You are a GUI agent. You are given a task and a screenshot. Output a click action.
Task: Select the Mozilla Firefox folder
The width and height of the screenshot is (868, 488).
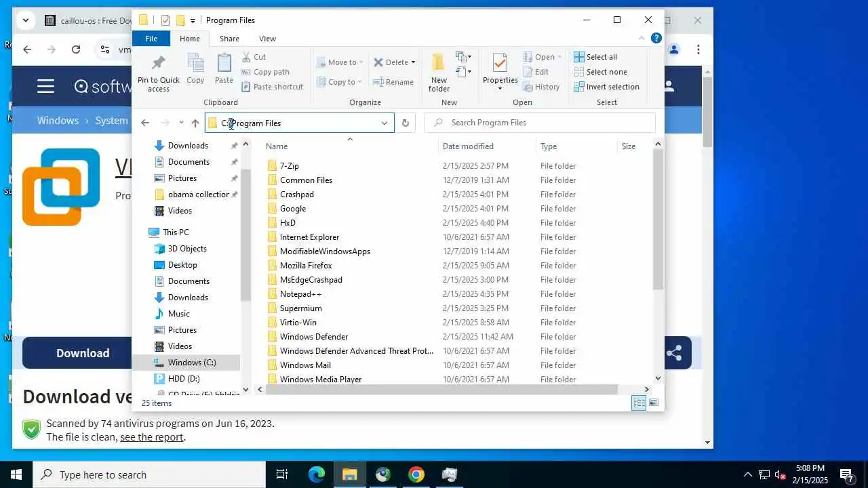306,266
